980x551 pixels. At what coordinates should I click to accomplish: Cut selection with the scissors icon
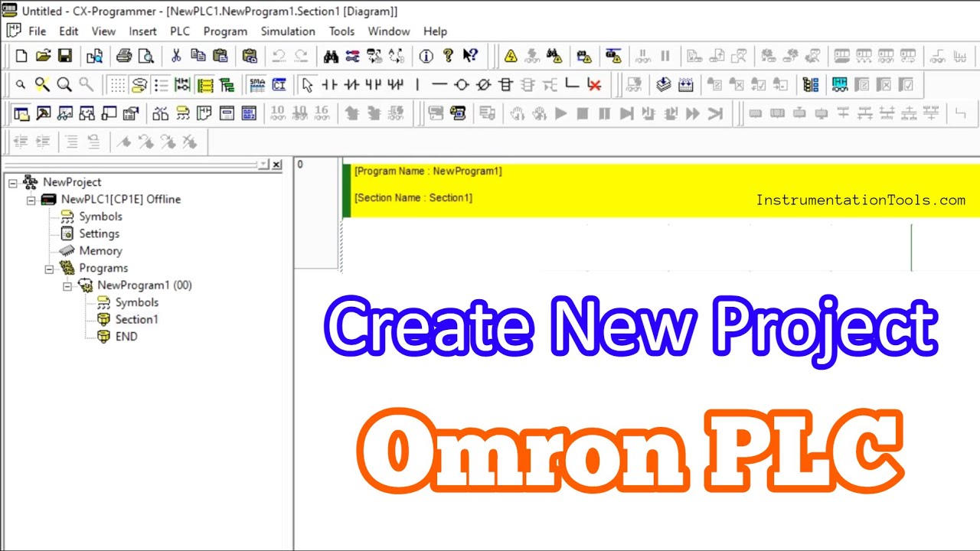tap(176, 56)
